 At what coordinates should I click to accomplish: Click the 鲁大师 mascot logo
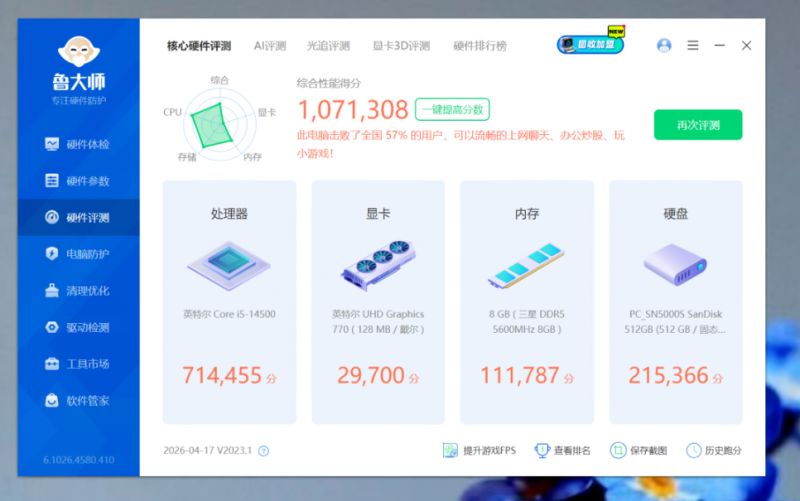pos(79,52)
